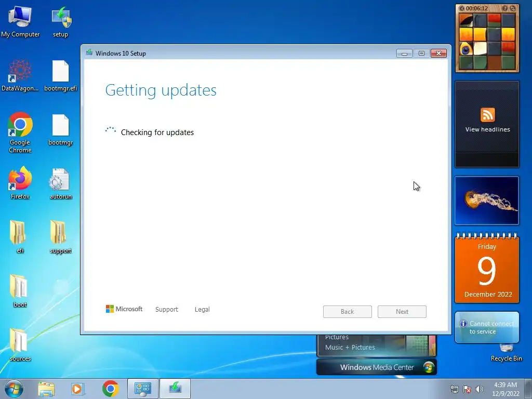Select the support folder icon
The image size is (532, 399).
pos(60,237)
